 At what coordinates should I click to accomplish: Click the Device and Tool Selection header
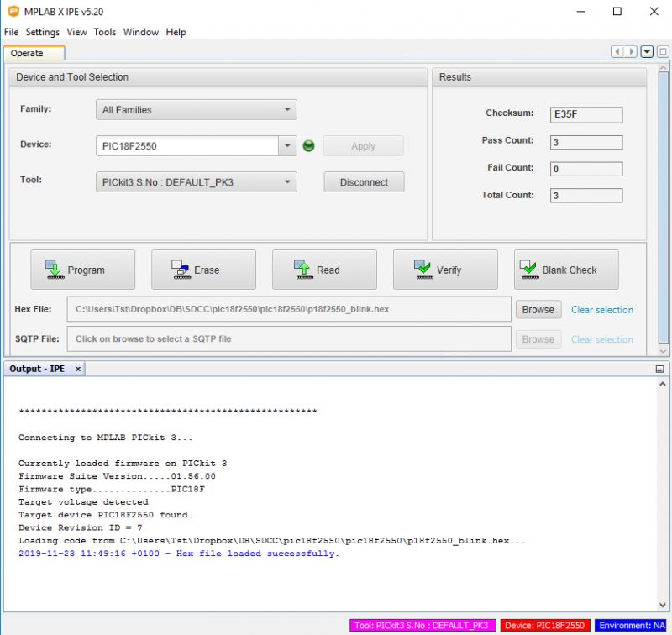point(218,77)
